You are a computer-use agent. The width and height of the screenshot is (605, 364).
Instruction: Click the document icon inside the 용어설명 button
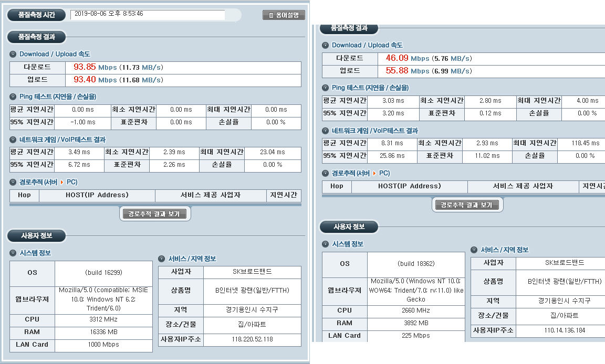click(x=270, y=15)
